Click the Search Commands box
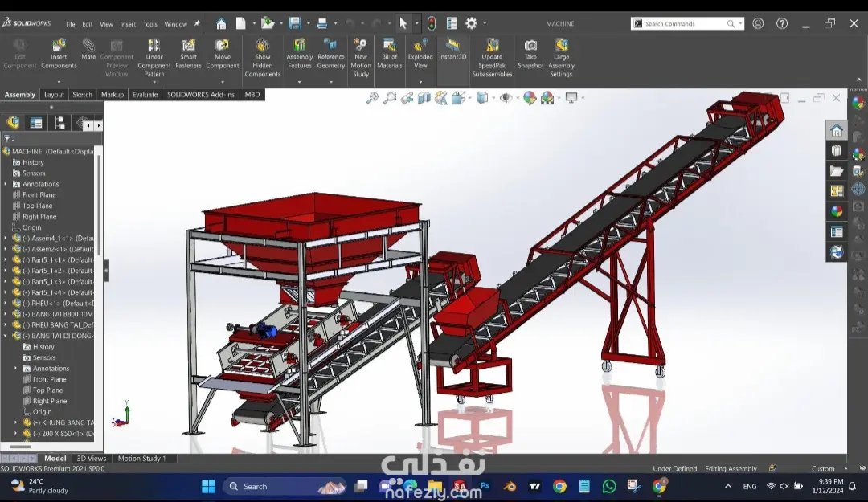This screenshot has height=502, width=868. point(686,23)
